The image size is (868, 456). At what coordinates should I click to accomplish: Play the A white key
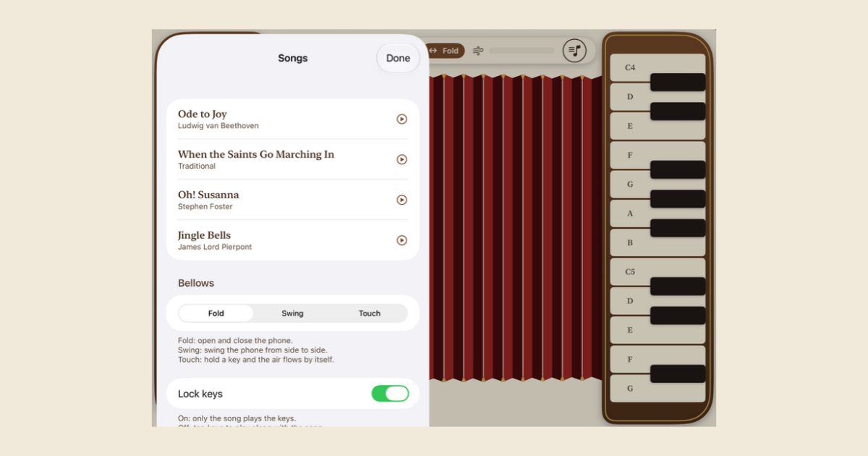pyautogui.click(x=629, y=214)
